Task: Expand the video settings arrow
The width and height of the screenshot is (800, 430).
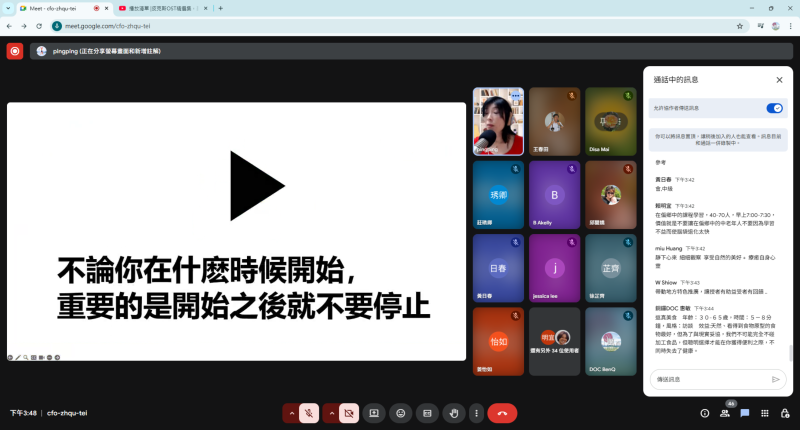Action: click(332, 413)
